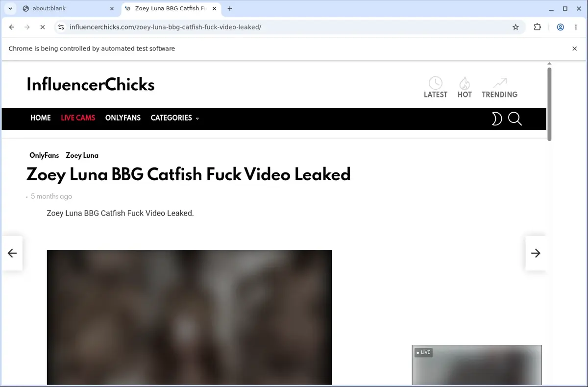Open a new browser tab
Image resolution: width=588 pixels, height=387 pixels.
230,8
